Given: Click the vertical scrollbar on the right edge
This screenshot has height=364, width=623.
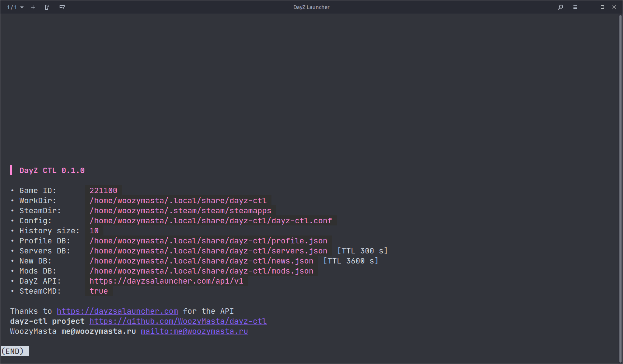Looking at the screenshot, I should click(x=620, y=188).
